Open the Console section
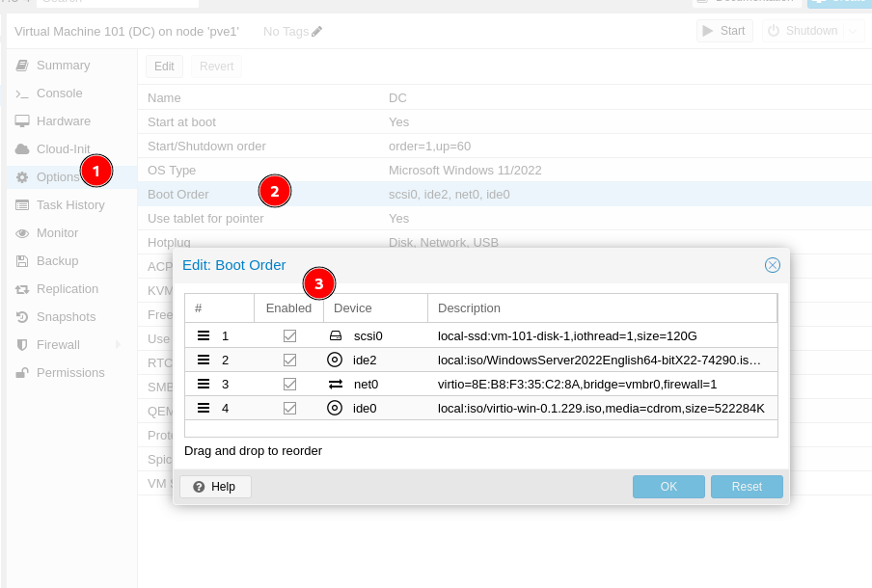Viewport: 872px width, 588px height. [59, 94]
